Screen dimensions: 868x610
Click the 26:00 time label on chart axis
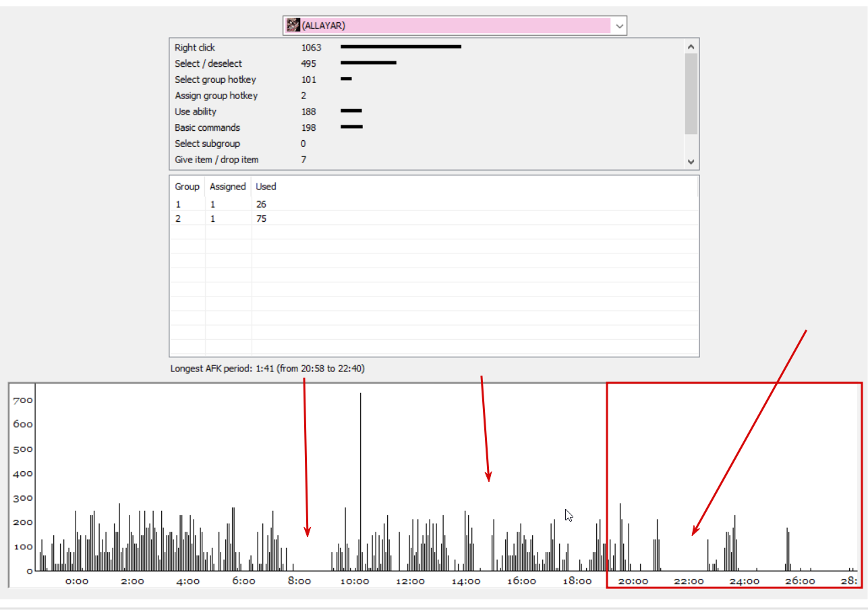click(799, 581)
